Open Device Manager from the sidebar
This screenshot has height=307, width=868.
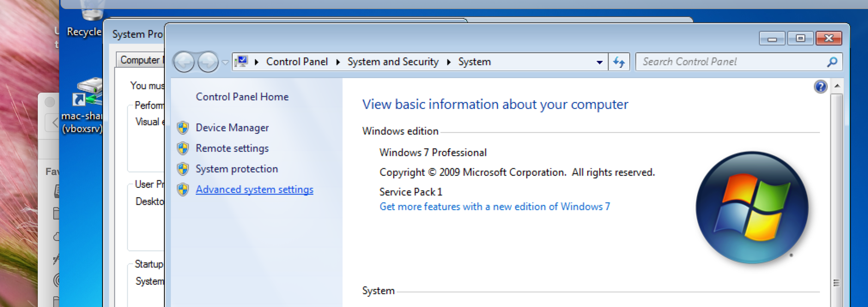(232, 128)
